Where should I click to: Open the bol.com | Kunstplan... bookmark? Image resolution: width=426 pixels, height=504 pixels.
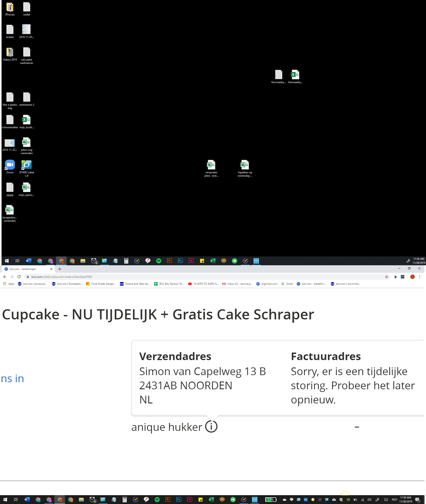(x=67, y=284)
